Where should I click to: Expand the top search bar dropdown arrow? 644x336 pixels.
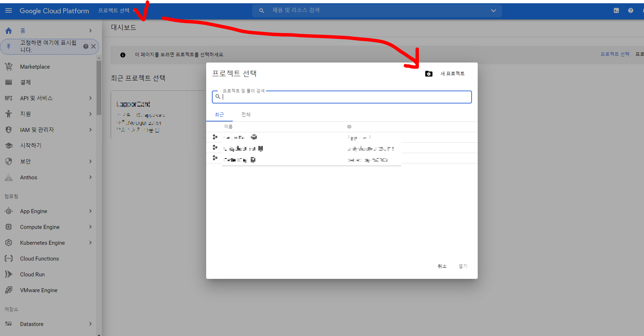pyautogui.click(x=494, y=11)
